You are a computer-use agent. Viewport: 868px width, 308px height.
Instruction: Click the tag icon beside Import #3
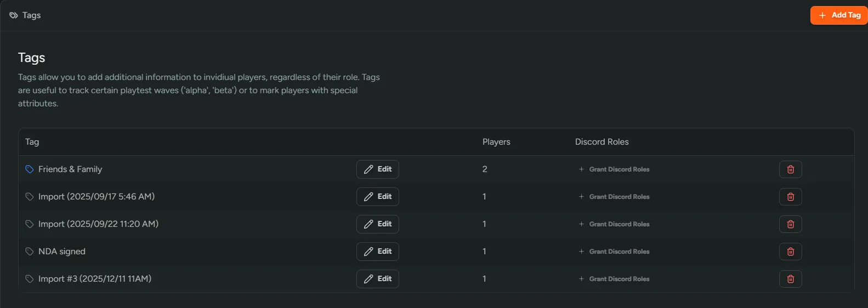[30, 279]
